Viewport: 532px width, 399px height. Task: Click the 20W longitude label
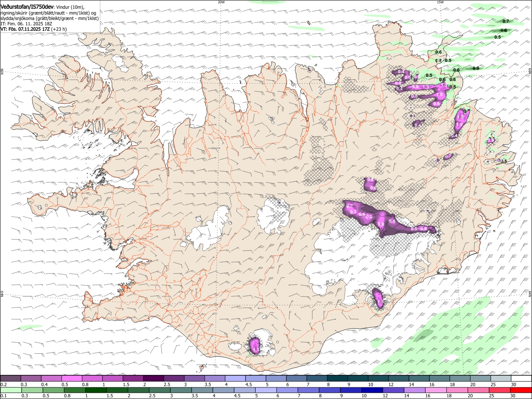click(x=221, y=2)
